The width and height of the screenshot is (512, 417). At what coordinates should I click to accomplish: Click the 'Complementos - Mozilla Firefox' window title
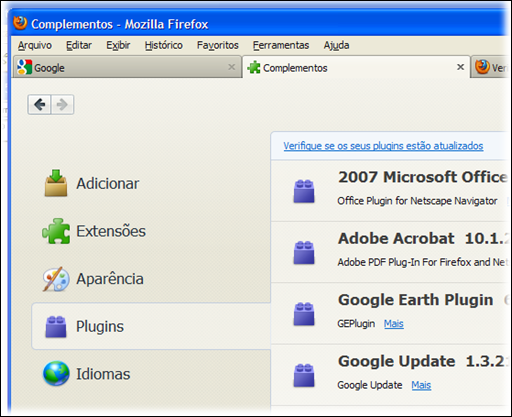120,24
